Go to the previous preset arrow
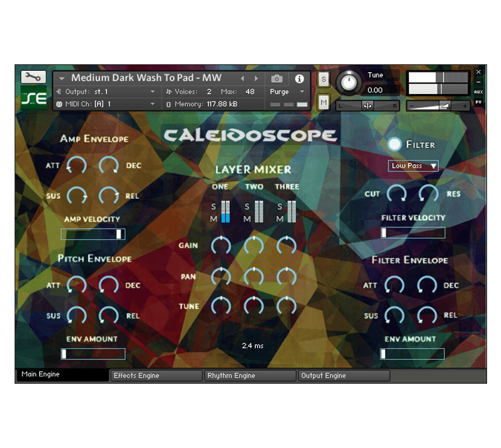The width and height of the screenshot is (501, 448). [242, 78]
